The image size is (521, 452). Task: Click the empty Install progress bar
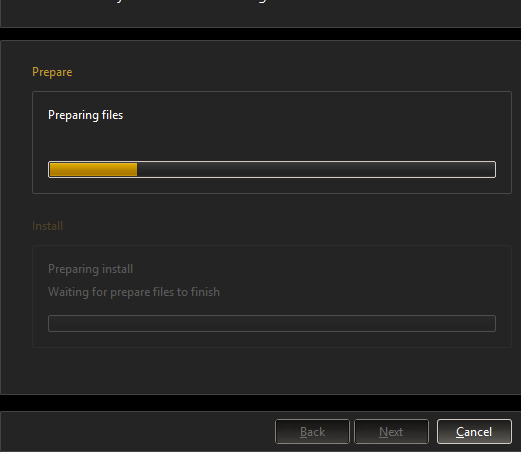pos(272,323)
